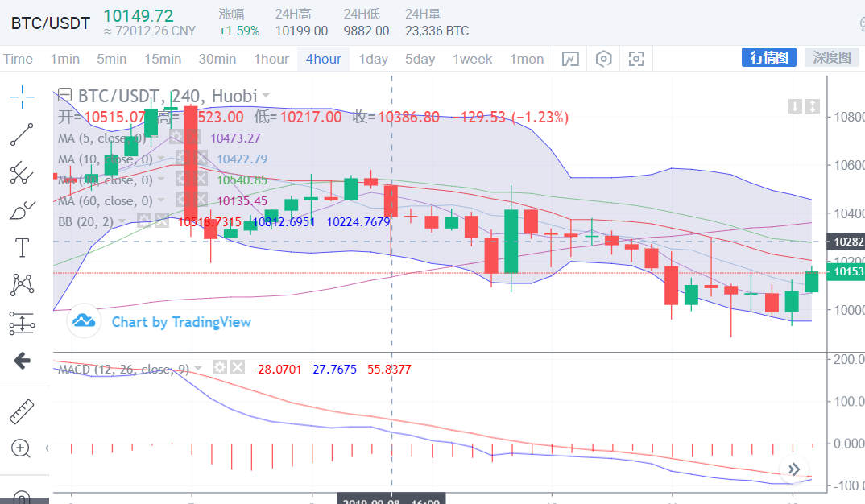Toggle fullscreen mode icon
The height and width of the screenshot is (504, 865).
[636, 59]
